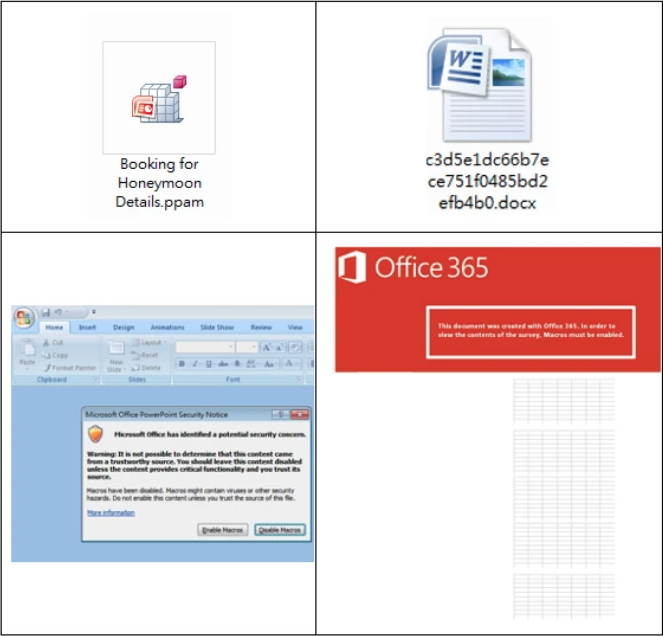Click the 'Macros must be enabled' message box
The image size is (663, 636).
pyautogui.click(x=531, y=332)
